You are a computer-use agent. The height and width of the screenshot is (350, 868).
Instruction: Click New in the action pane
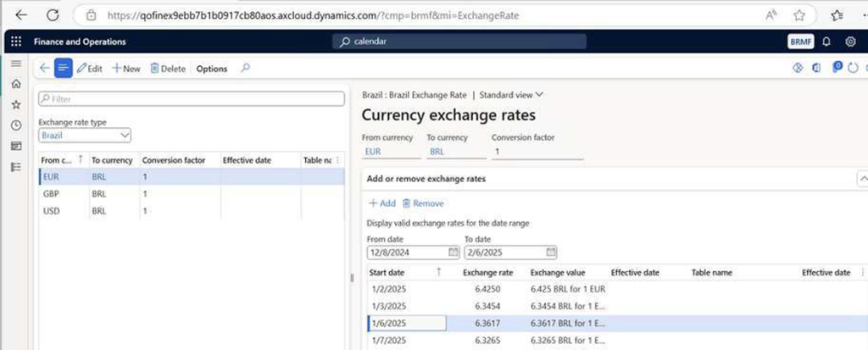tap(126, 69)
